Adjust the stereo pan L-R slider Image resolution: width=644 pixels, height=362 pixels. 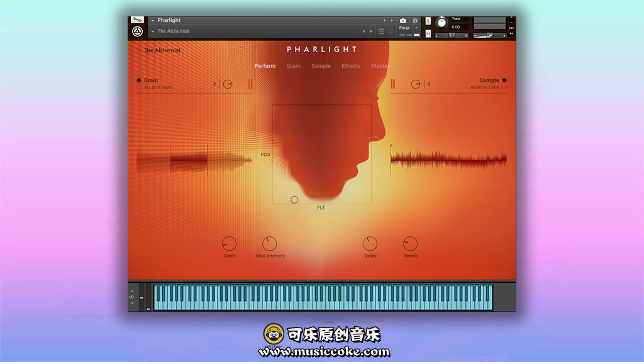452,36
